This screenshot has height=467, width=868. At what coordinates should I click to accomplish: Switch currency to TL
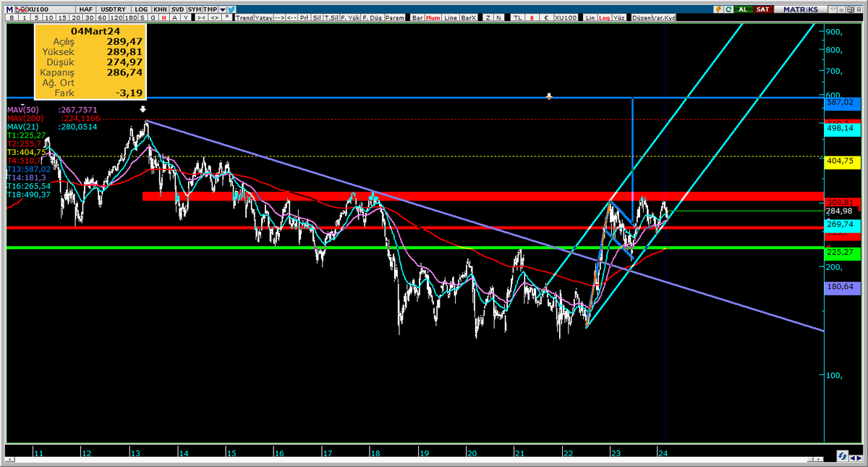pyautogui.click(x=517, y=17)
